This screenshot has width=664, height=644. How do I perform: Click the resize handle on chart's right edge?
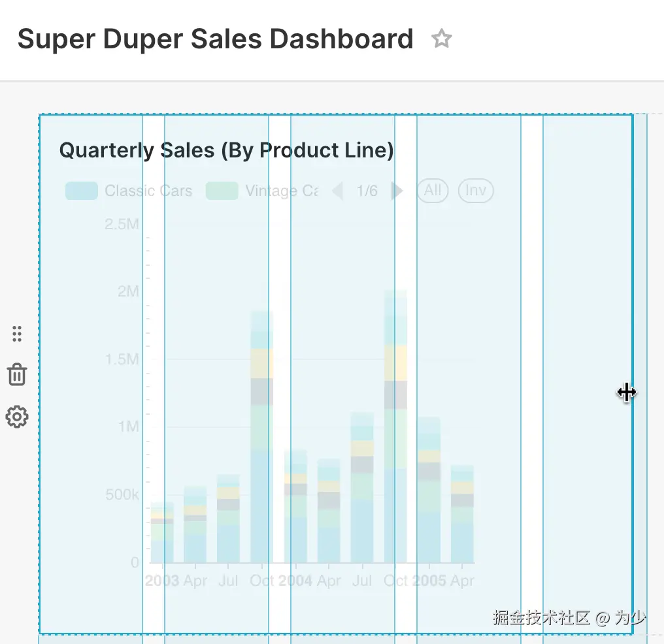coord(627,393)
